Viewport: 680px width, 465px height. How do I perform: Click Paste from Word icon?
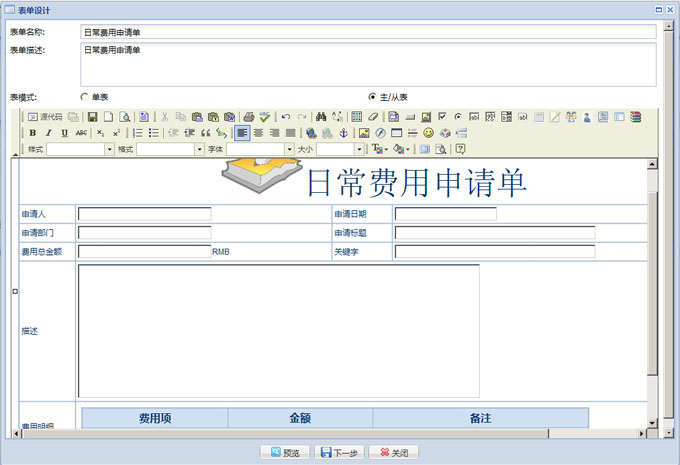point(229,117)
